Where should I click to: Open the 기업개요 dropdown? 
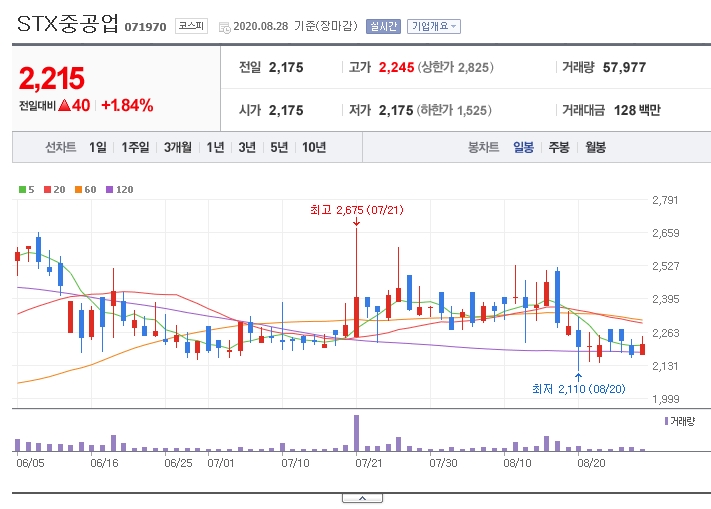(433, 26)
